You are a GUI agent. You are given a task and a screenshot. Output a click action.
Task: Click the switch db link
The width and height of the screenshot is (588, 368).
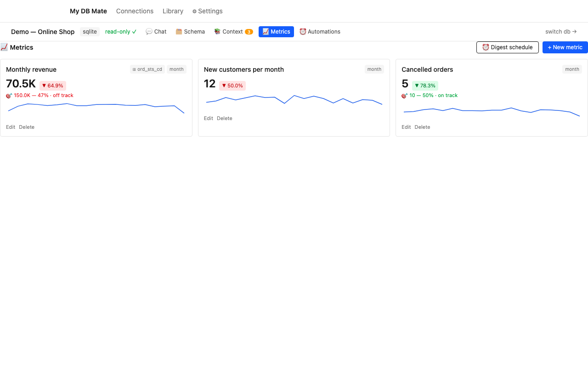[561, 32]
